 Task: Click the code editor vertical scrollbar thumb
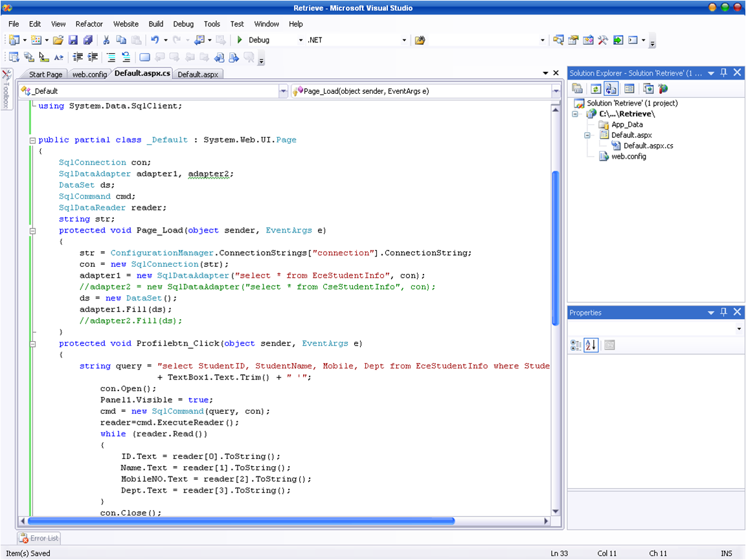(x=555, y=249)
